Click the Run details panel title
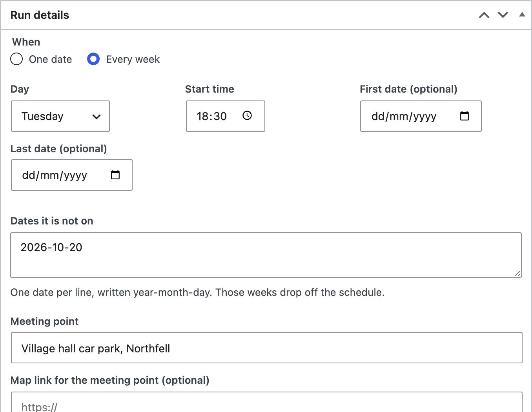The image size is (532, 412). click(x=40, y=15)
